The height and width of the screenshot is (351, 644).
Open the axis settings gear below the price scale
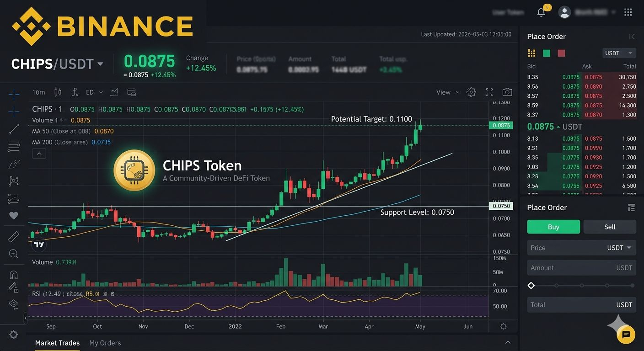coord(503,326)
